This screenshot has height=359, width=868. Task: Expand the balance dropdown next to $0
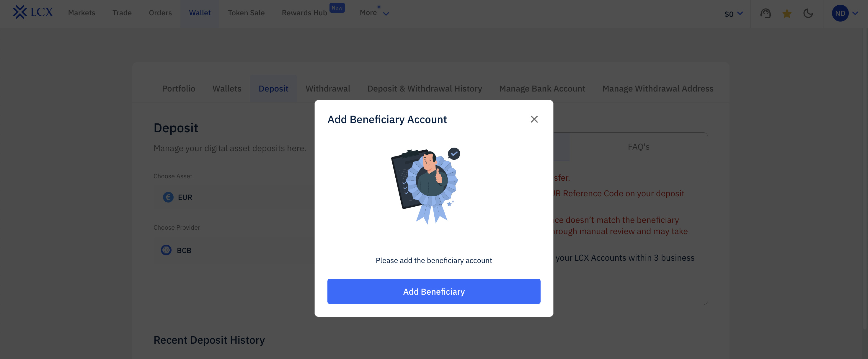tap(740, 14)
